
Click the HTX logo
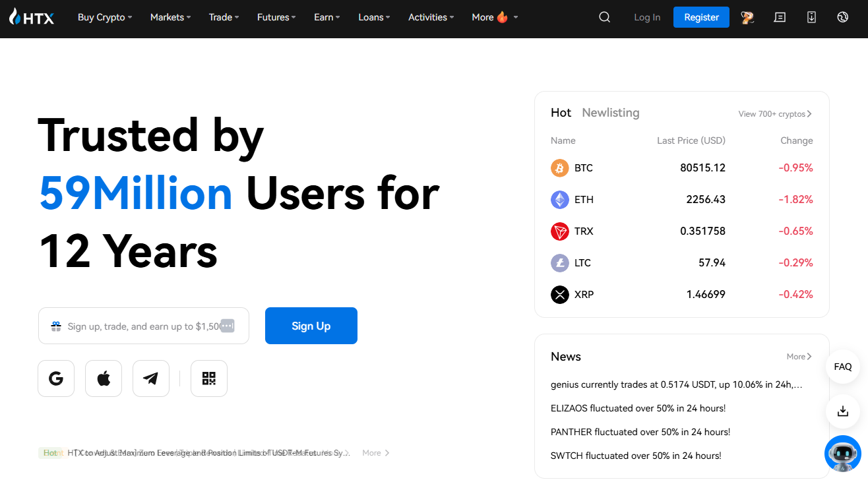[x=32, y=17]
